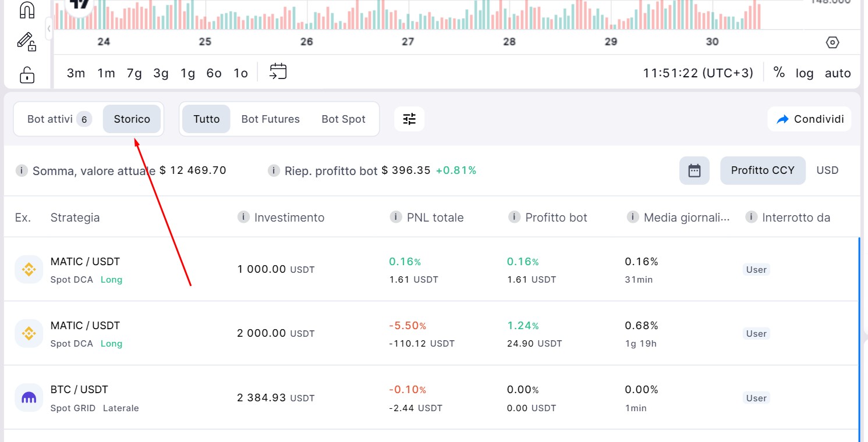Select the Bot Spot filter
The height and width of the screenshot is (442, 868).
(343, 119)
